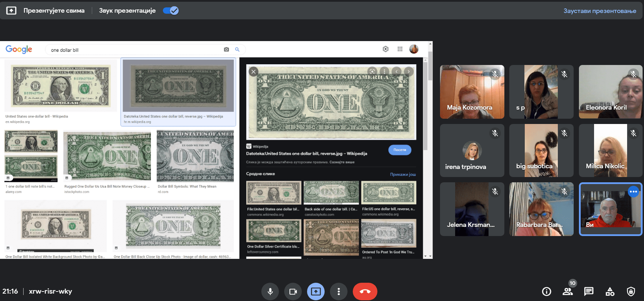
Task: Select Eleonora Koril's video tile
Action: click(611, 92)
